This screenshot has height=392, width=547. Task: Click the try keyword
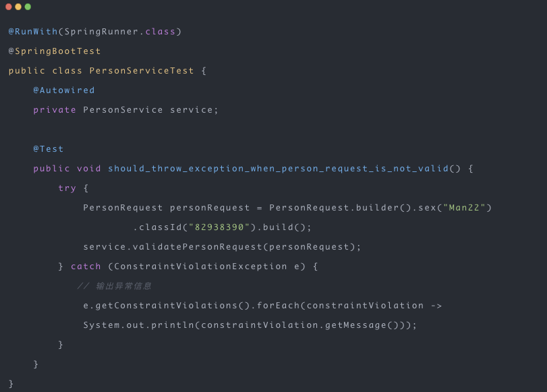(67, 188)
